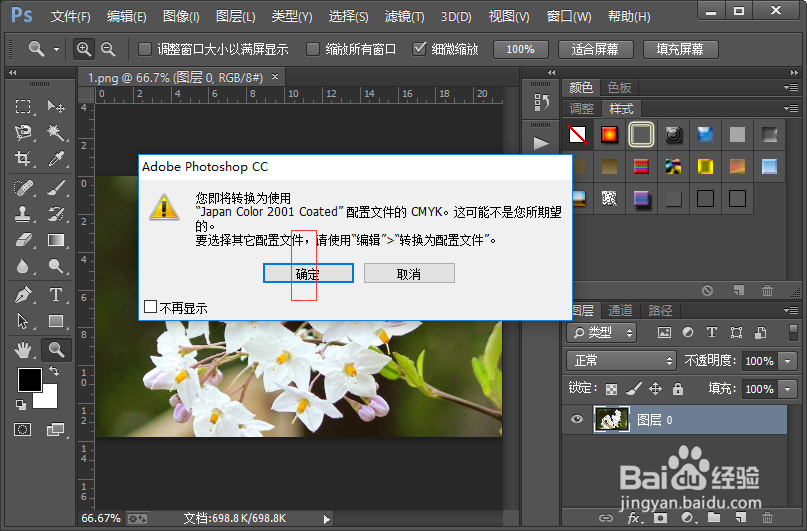The width and height of the screenshot is (807, 531).
Task: Click the 适合屏幕 button
Action: coord(595,49)
